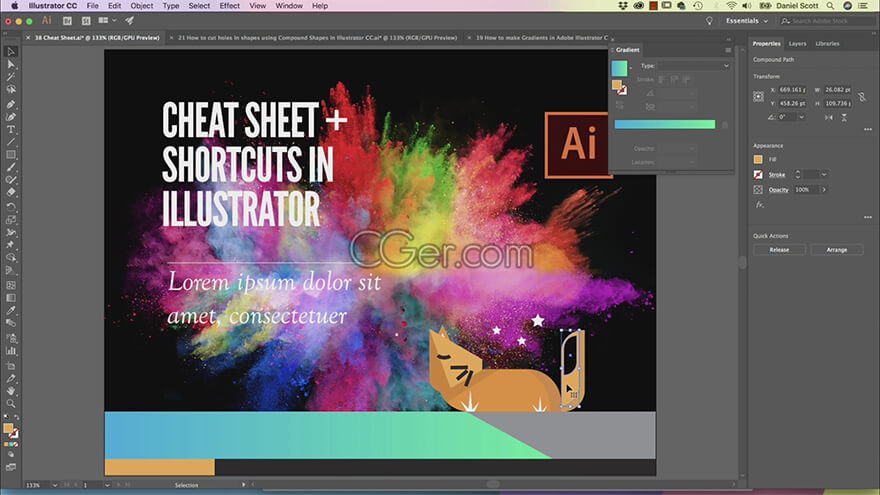Click the Flip Horizontally icon in Transform

pyautogui.click(x=829, y=117)
